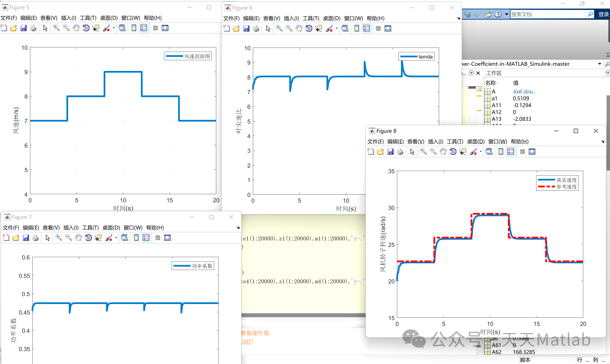This screenshot has height=364, width=610.
Task: Click MATLAB Undo toolbar icon
Action: (467, 14)
